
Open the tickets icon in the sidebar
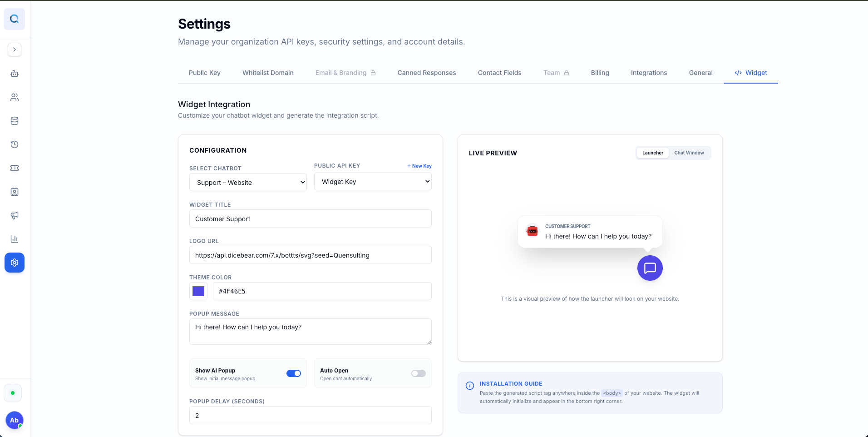point(15,168)
